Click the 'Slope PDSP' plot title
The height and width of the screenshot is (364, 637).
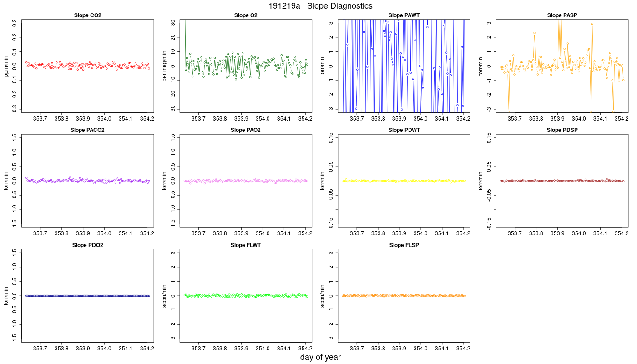[x=561, y=130]
